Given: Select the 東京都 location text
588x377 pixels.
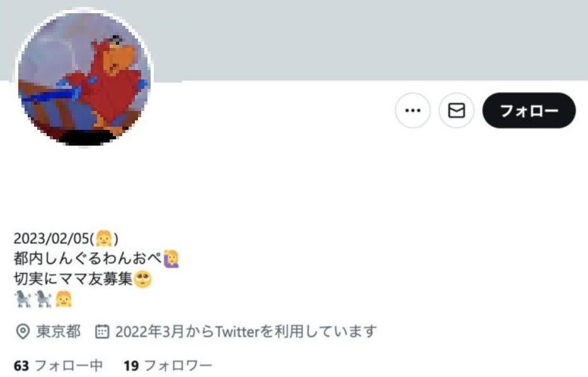Looking at the screenshot, I should tap(59, 332).
